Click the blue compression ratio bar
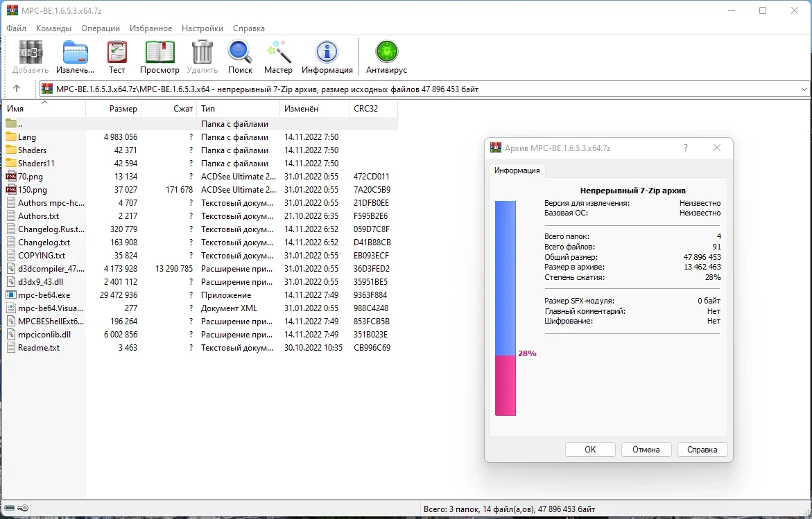Screen dimensions: 812x519 (x=506, y=278)
